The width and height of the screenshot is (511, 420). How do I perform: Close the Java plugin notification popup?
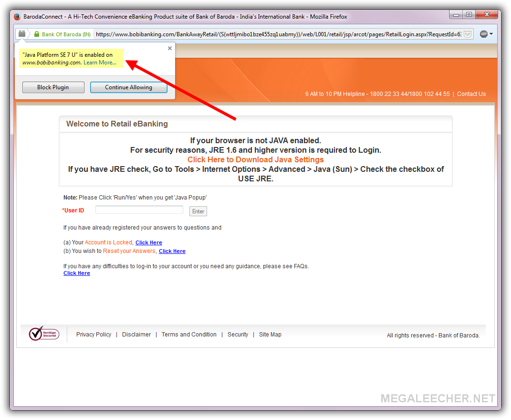(170, 48)
